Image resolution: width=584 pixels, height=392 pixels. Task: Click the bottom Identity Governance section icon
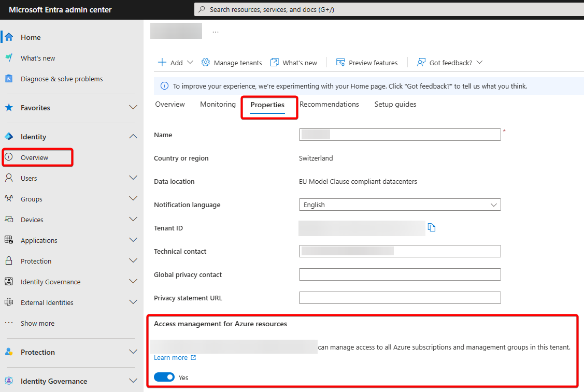[9, 381]
